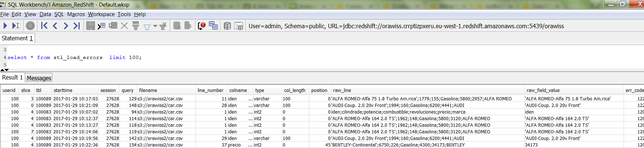
Task: Collapse the editor pane via splitter arrows
Action: point(4,70)
